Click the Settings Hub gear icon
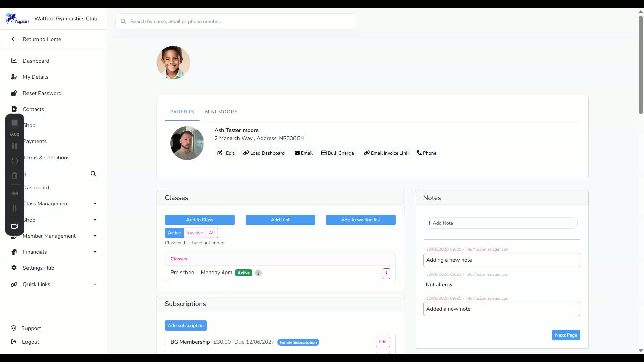The width and height of the screenshot is (644, 362). (14, 268)
